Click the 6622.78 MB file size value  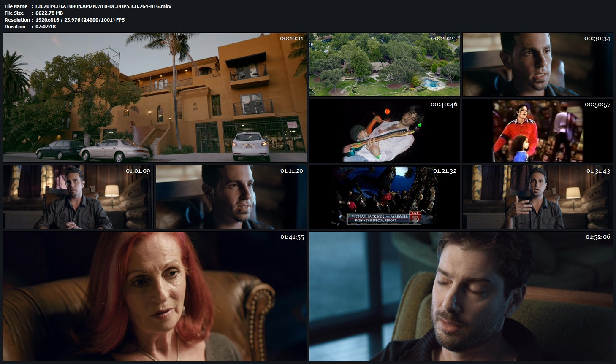tap(49, 13)
